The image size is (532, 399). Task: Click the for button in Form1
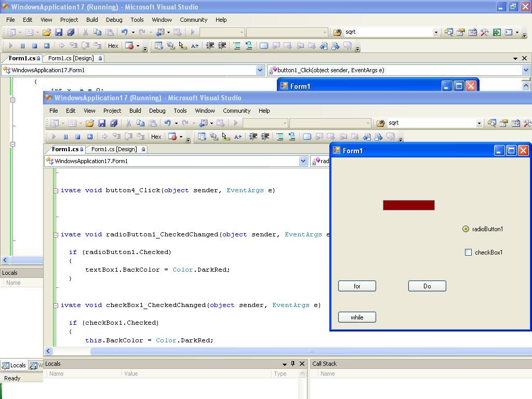coord(357,286)
